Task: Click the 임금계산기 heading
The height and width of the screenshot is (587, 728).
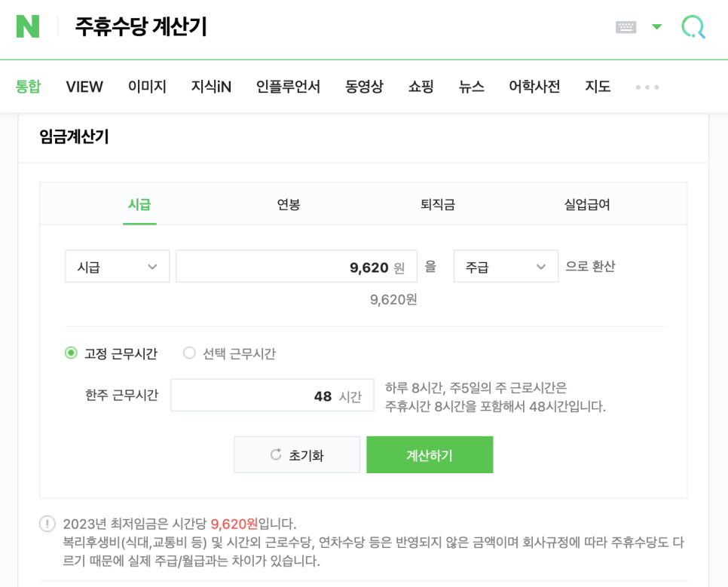Action: click(75, 136)
